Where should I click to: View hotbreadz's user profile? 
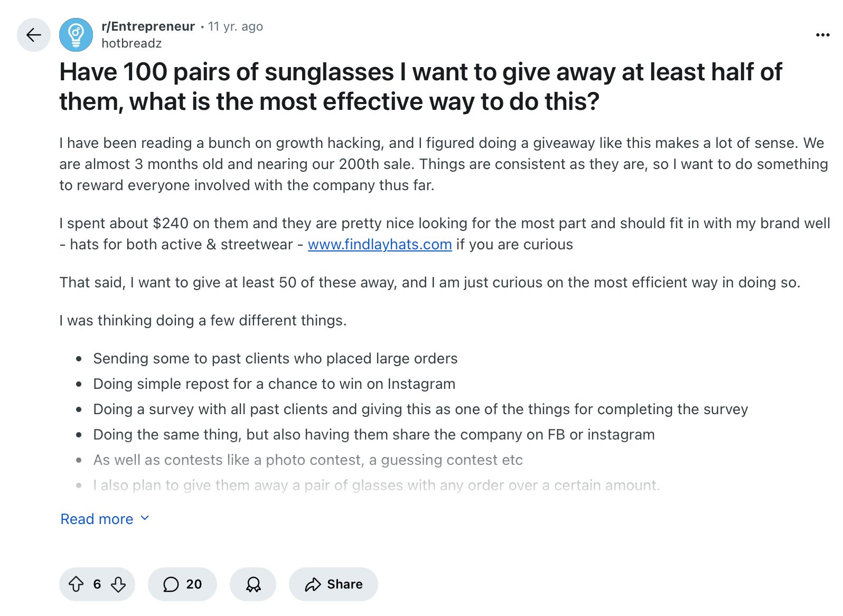click(x=132, y=43)
